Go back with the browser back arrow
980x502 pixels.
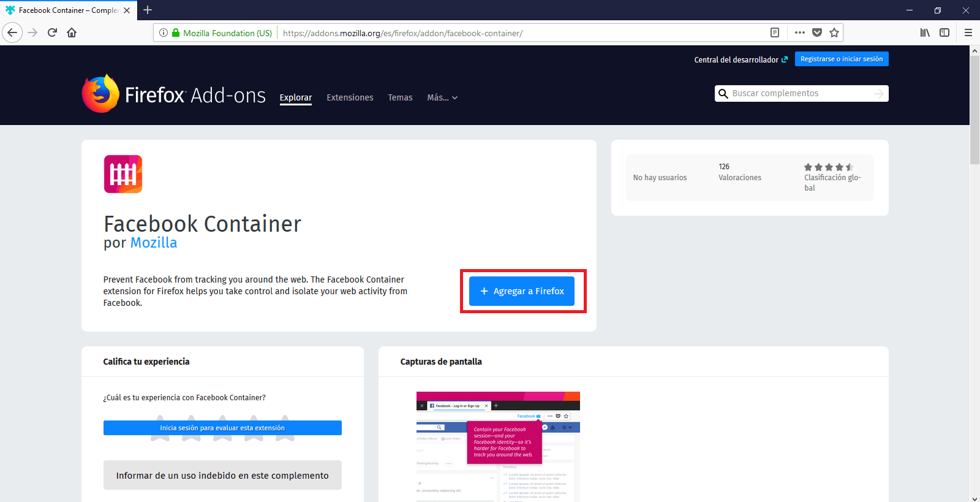click(x=12, y=32)
